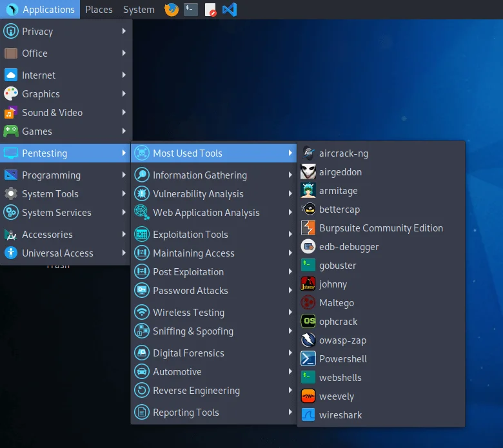This screenshot has width=503, height=448.
Task: Launch wireshark from its text label
Action: pyautogui.click(x=340, y=415)
